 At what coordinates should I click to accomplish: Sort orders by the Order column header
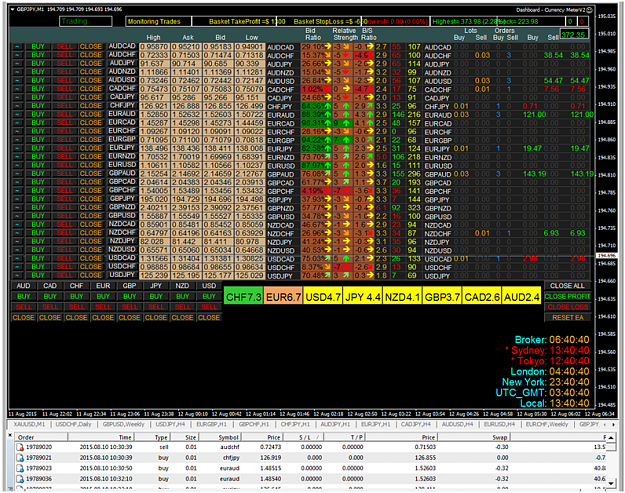[41, 437]
